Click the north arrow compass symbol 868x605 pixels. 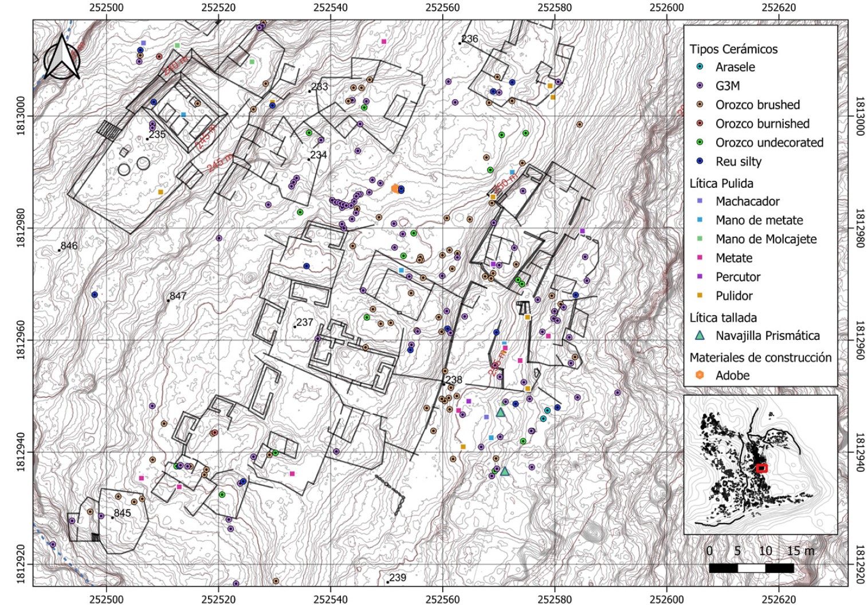tap(62, 56)
